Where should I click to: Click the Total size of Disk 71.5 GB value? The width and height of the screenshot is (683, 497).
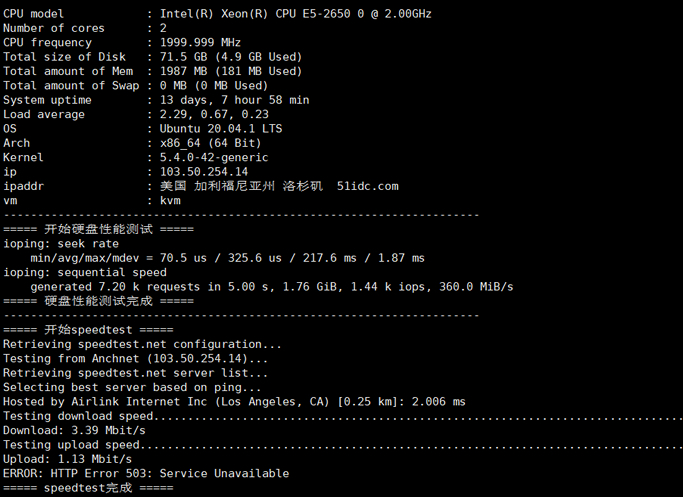231,57
